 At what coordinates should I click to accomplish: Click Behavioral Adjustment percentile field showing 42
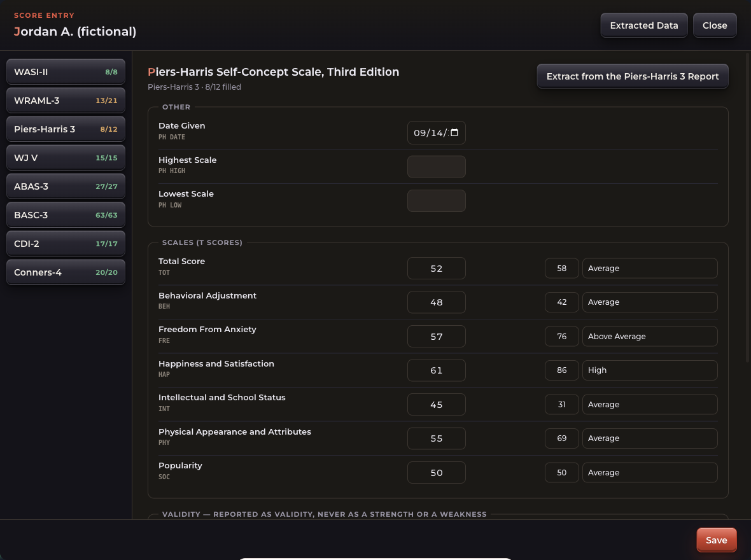[x=562, y=302]
